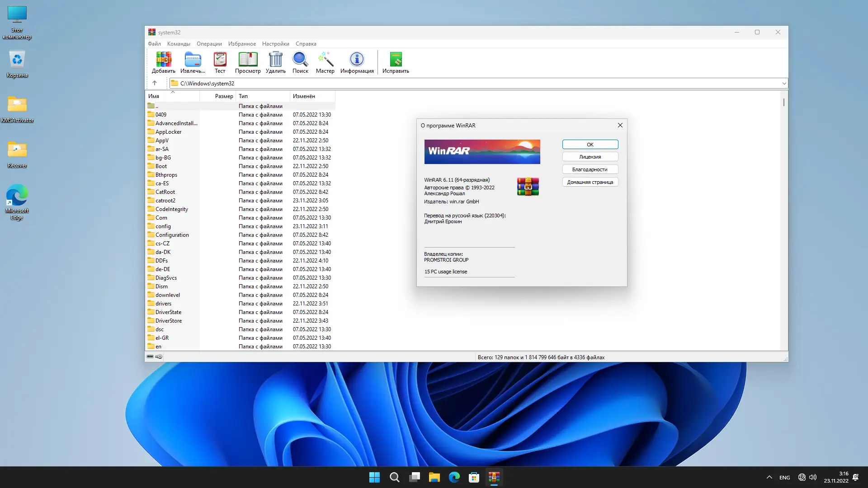Expand the address path dropdown arrow
Viewport: 868px width, 488px height.
pos(784,83)
